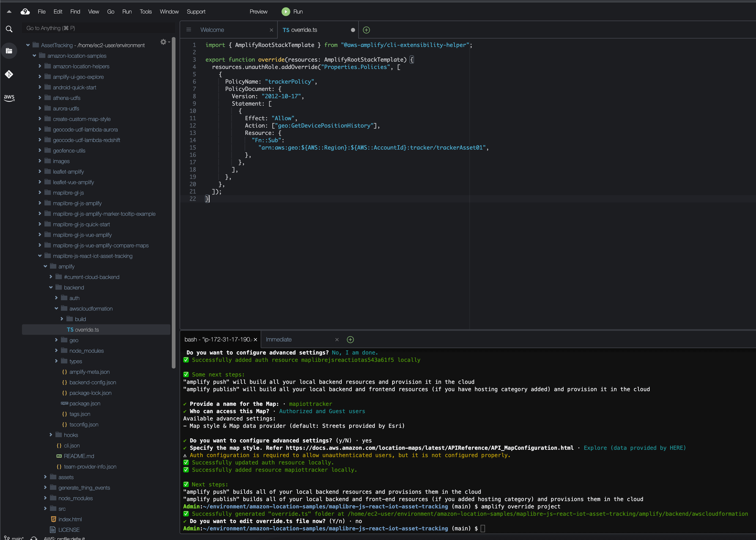Close the Welcome tab
Viewport: 756px width, 540px height.
click(x=271, y=30)
